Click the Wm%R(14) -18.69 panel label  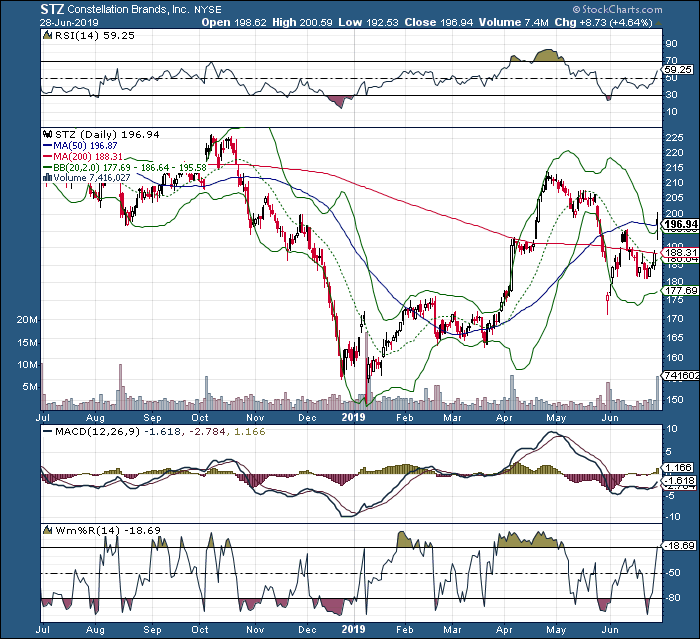pyautogui.click(x=108, y=530)
